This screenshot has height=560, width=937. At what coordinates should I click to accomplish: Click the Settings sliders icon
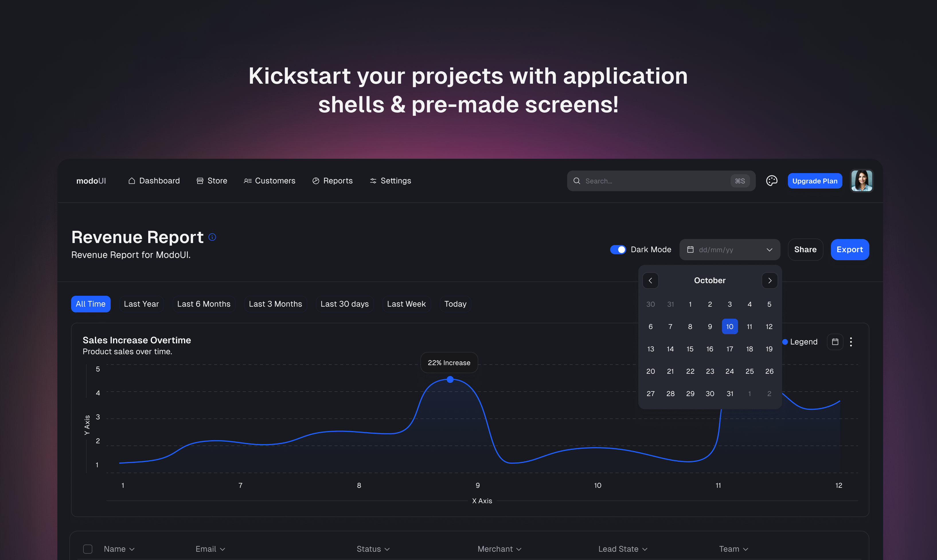pos(373,181)
